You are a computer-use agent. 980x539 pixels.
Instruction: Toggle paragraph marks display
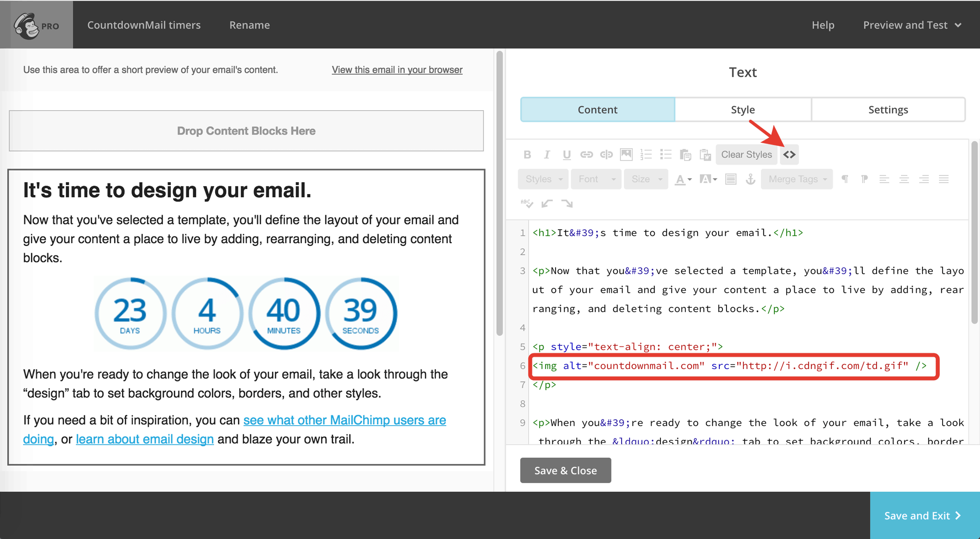point(845,179)
